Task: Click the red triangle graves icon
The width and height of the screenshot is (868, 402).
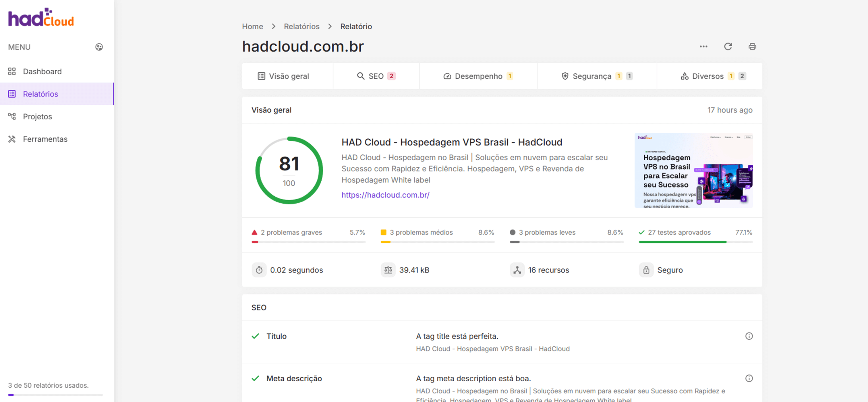Action: pos(254,233)
